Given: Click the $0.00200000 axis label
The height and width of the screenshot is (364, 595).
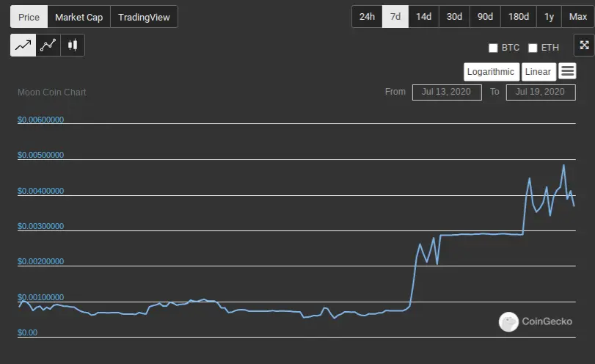Looking at the screenshot, I should point(40,261).
